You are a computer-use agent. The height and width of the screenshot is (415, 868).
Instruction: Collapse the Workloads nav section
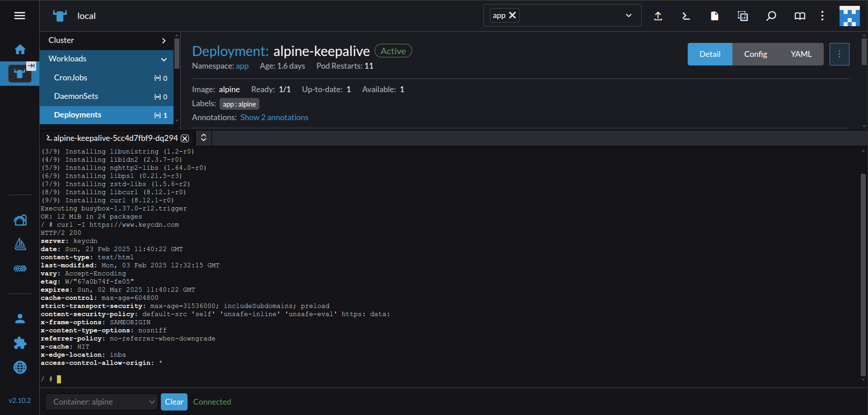point(164,59)
